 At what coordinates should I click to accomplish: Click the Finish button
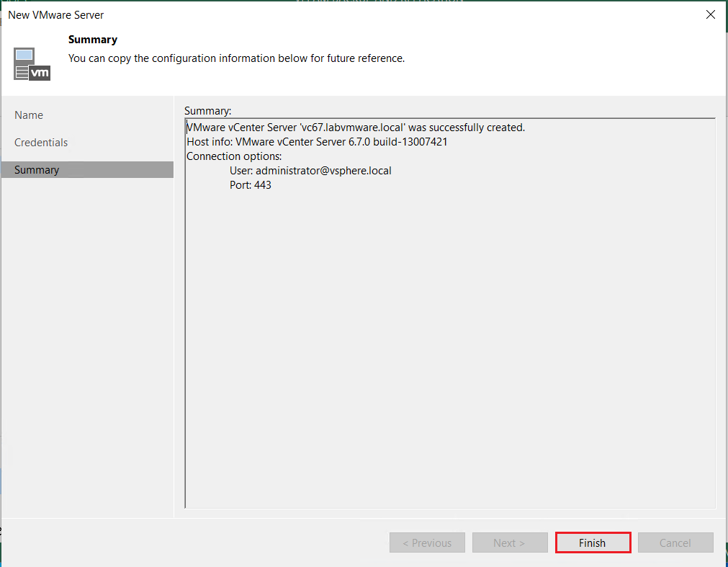(x=593, y=543)
